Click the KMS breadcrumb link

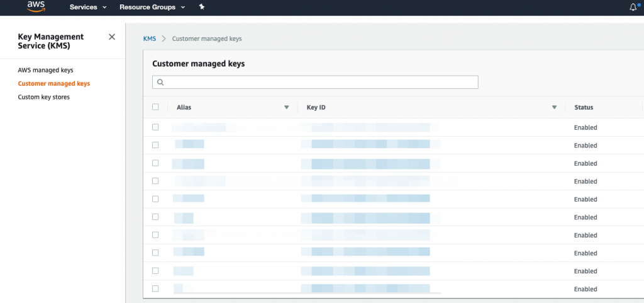click(150, 38)
